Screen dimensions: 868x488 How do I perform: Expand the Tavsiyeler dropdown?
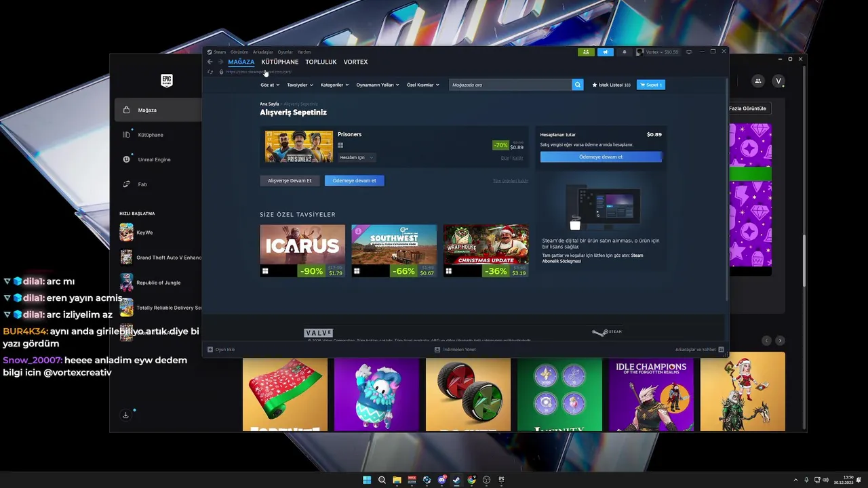pyautogui.click(x=300, y=85)
